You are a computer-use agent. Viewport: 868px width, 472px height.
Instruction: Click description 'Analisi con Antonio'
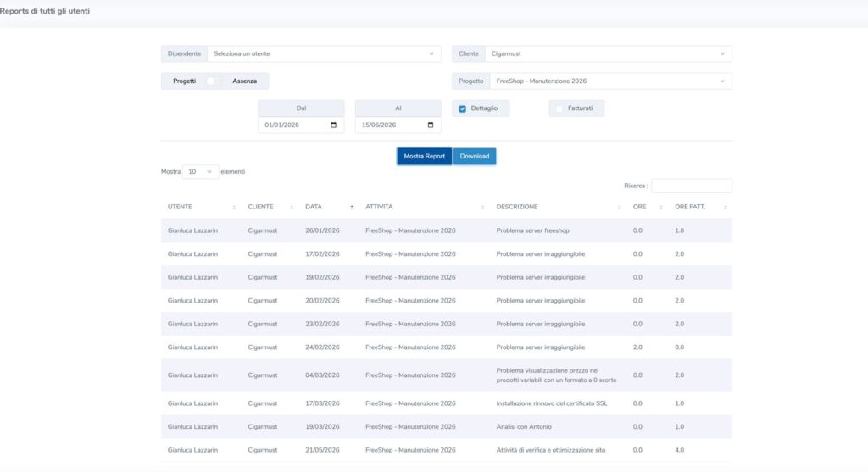pos(524,426)
